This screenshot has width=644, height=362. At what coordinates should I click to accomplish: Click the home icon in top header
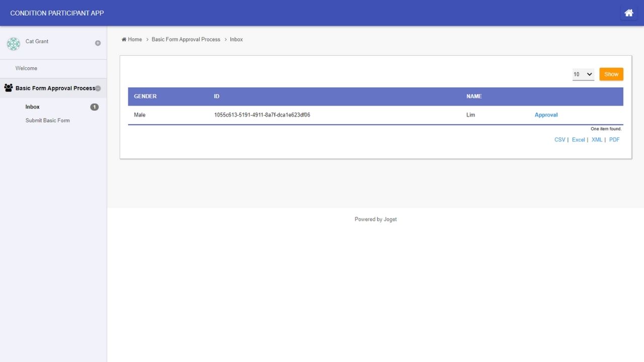tap(628, 13)
